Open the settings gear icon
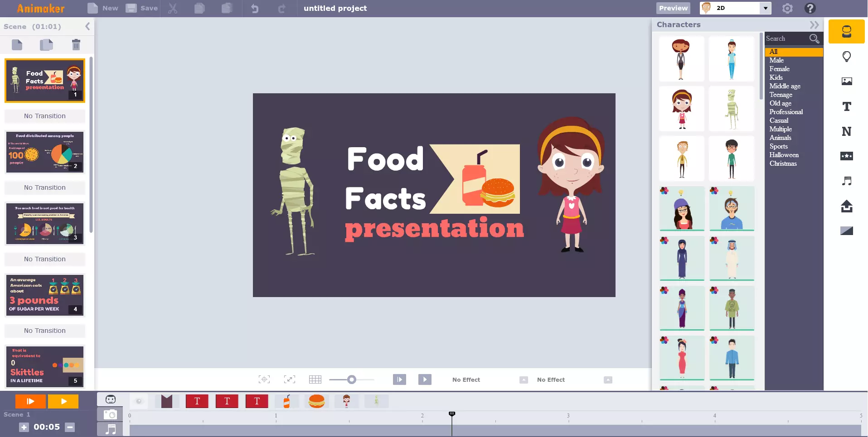This screenshot has height=437, width=868. 787,8
